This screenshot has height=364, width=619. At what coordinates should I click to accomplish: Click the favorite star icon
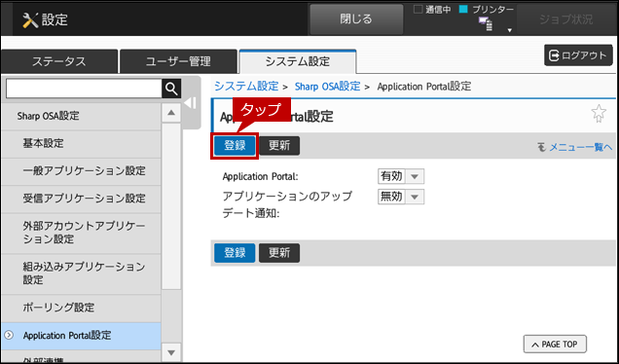[599, 114]
